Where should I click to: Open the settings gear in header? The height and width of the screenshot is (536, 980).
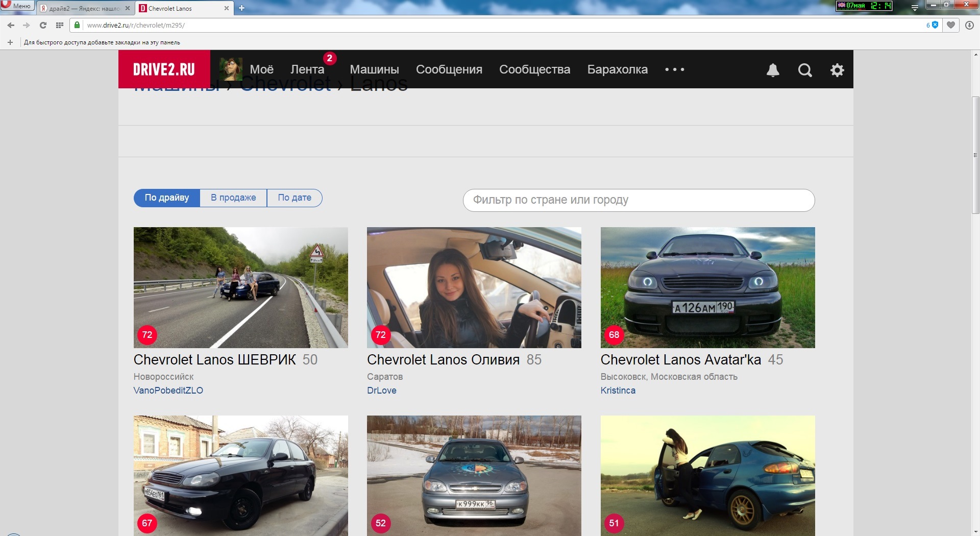click(x=837, y=70)
